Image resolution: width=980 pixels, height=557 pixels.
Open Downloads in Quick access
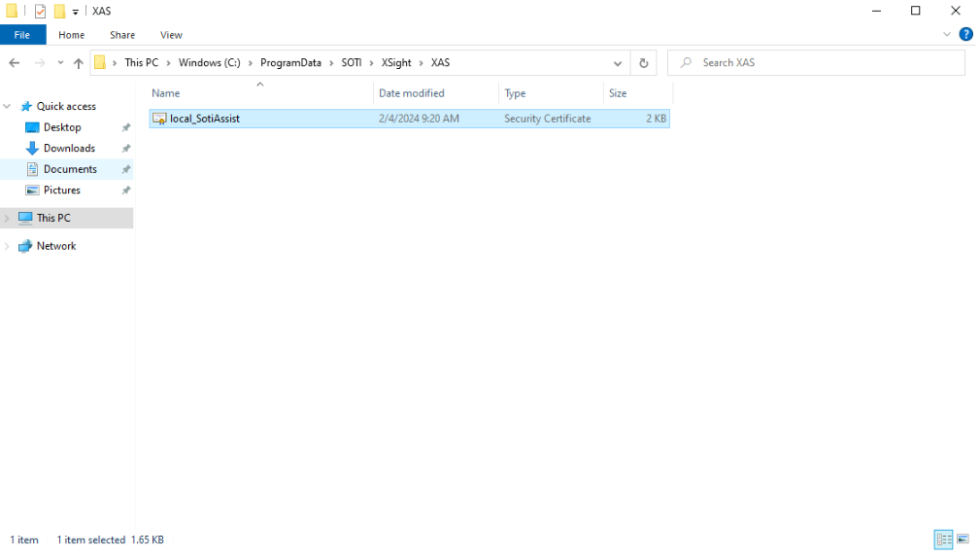(x=69, y=149)
